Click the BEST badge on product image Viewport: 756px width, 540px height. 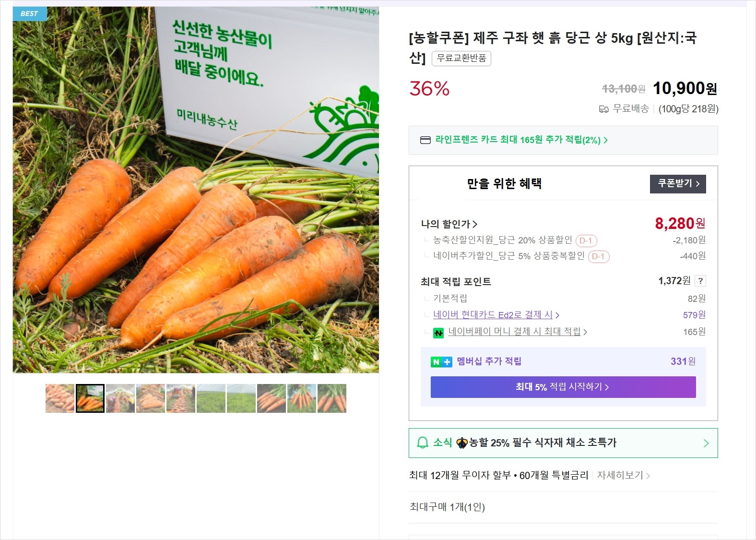29,13
